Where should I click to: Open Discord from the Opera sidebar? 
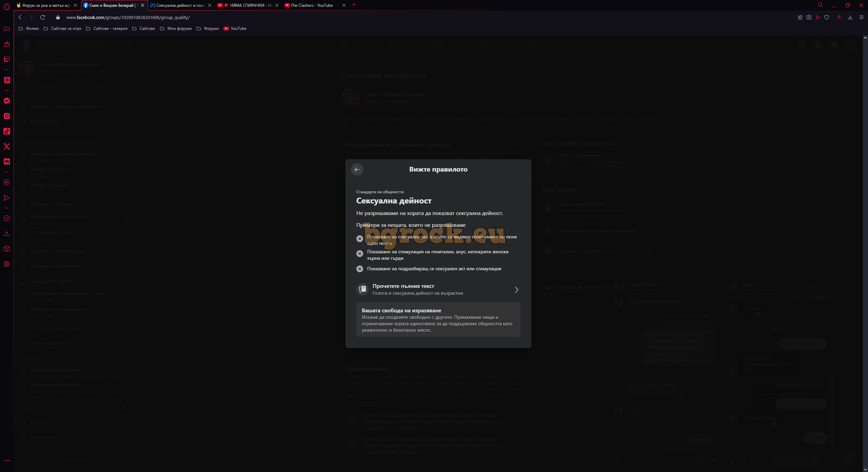tap(6, 162)
